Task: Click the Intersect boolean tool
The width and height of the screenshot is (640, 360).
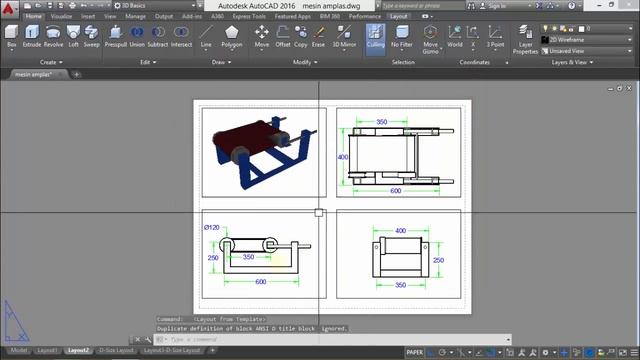Action: click(181, 36)
